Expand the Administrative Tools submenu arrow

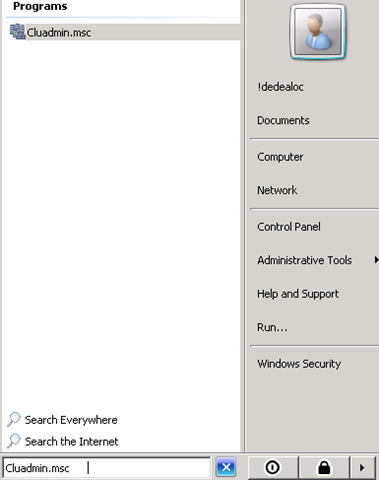tap(376, 260)
